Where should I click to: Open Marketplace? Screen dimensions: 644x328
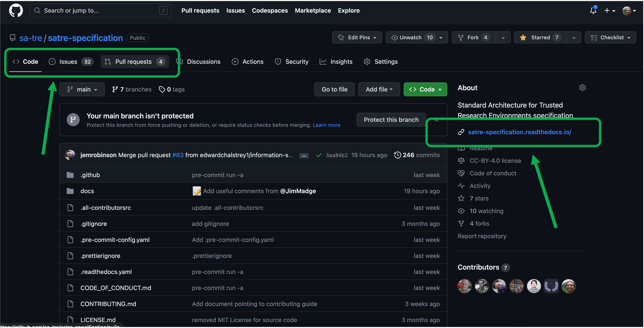313,11
